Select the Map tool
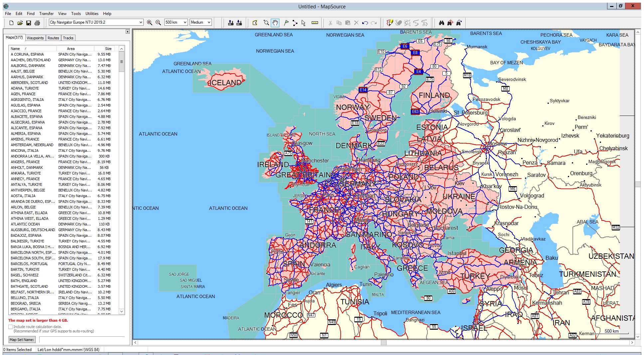 255,23
